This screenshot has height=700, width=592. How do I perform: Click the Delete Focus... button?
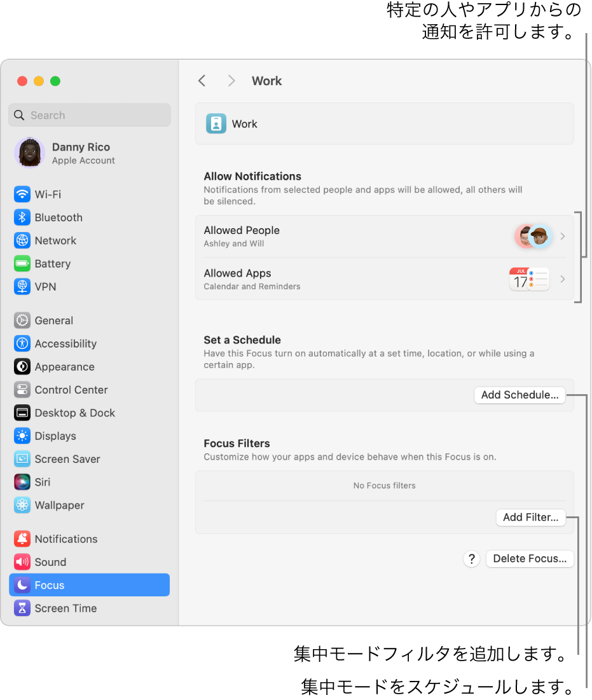tap(530, 559)
